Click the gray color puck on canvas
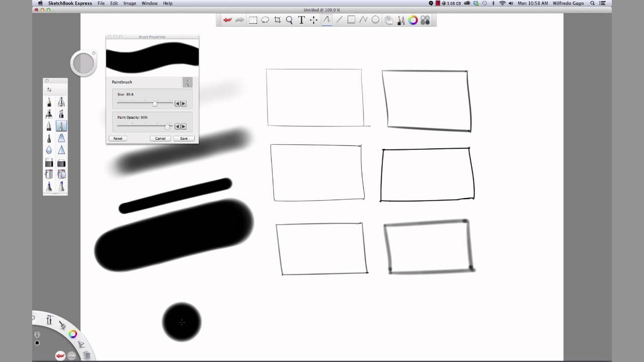The height and width of the screenshot is (362, 644). point(84,64)
